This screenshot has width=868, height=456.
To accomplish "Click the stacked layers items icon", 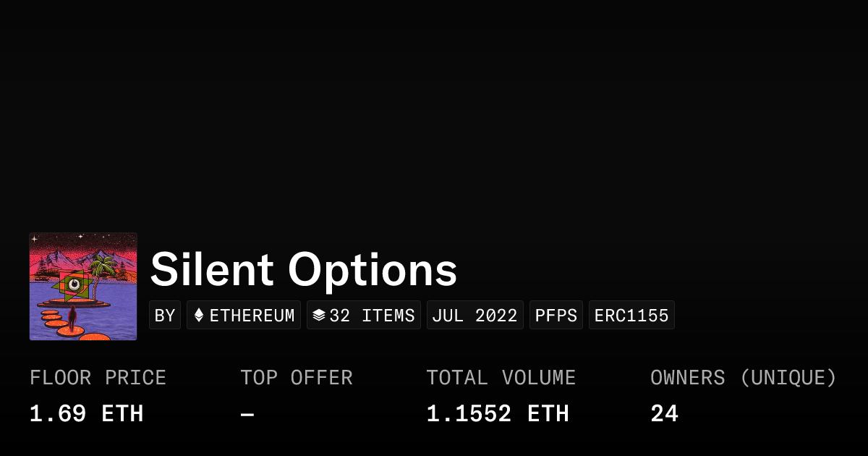I will point(319,316).
